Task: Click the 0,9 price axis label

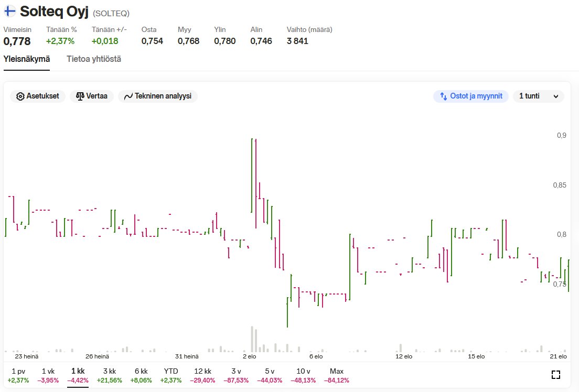Action: pyautogui.click(x=561, y=135)
